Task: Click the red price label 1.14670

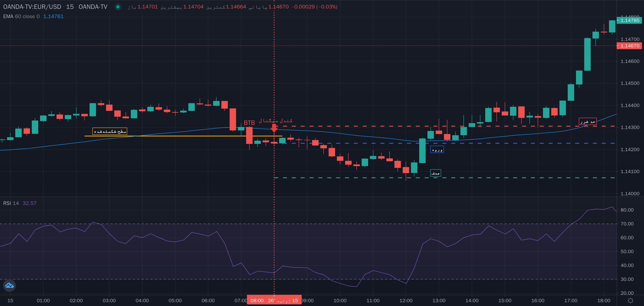Action: point(630,46)
